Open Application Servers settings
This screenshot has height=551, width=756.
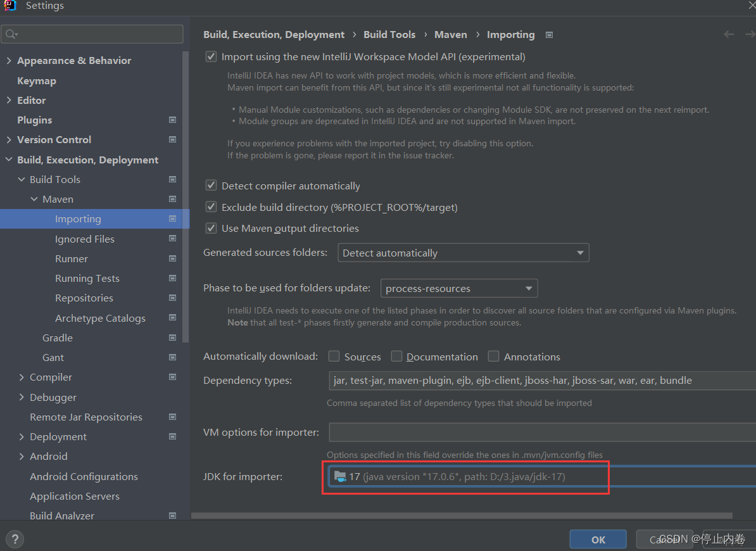[x=75, y=496]
